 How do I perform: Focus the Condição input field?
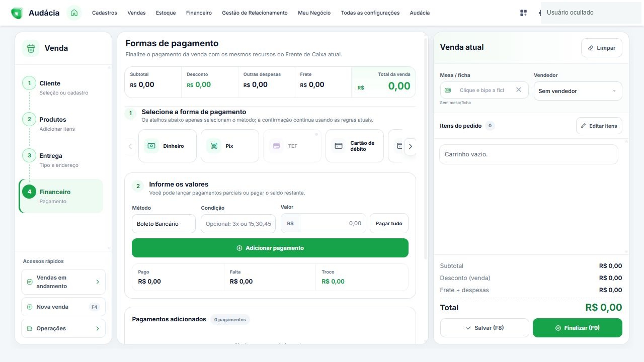[x=238, y=224]
